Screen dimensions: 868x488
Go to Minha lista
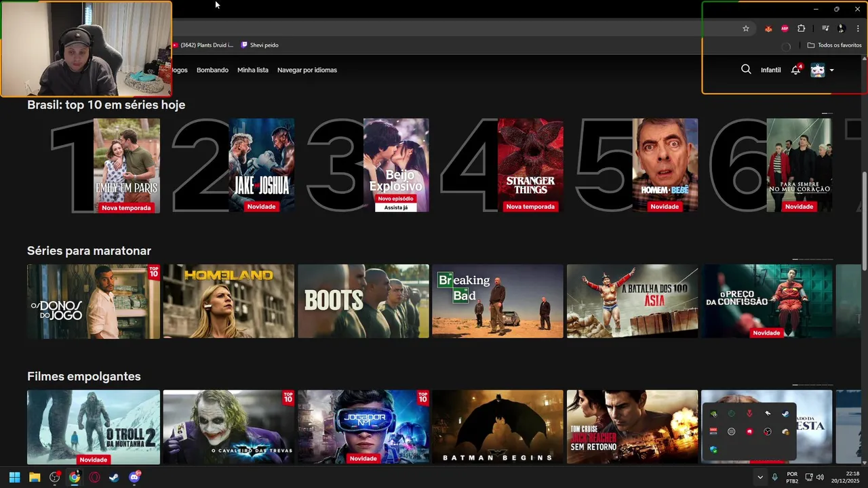click(253, 70)
